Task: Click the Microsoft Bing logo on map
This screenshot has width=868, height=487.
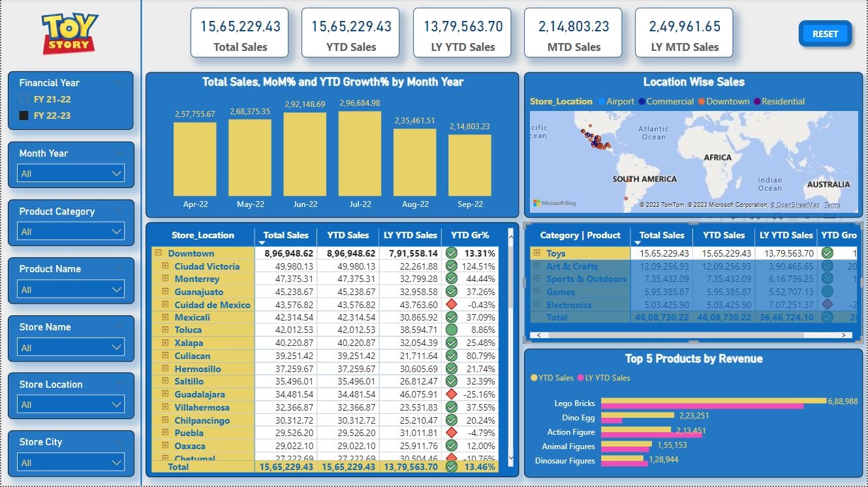Action: tap(555, 204)
